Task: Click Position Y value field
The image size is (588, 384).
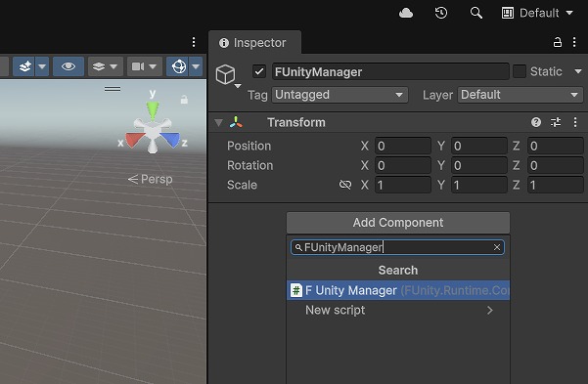Action: (x=479, y=146)
